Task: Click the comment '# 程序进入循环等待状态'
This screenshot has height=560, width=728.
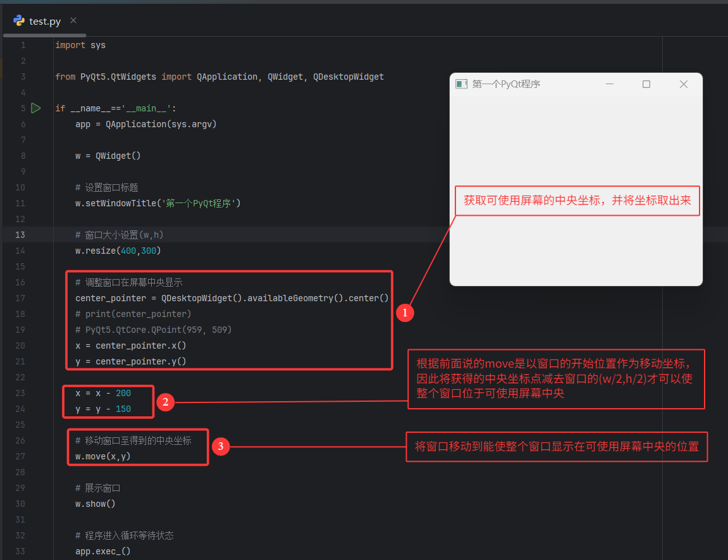Action: click(125, 535)
